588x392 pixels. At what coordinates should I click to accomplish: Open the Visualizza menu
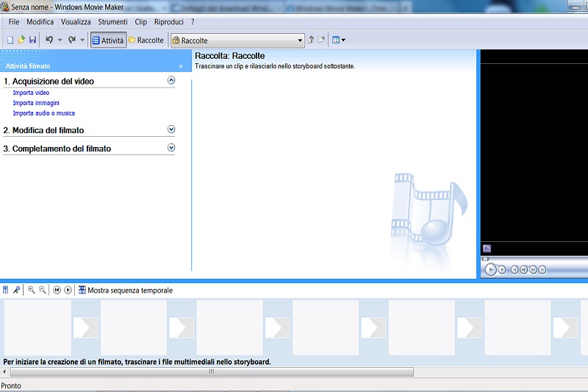pyautogui.click(x=76, y=22)
